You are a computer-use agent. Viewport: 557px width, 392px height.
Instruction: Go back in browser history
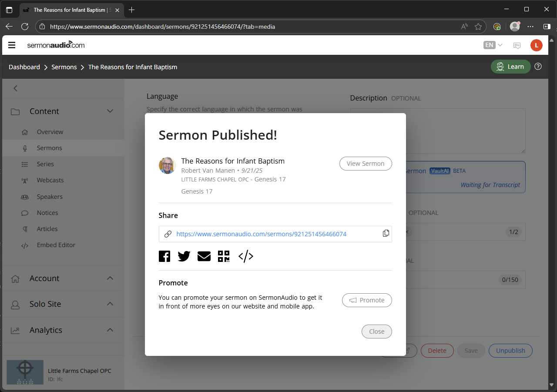pos(9,27)
